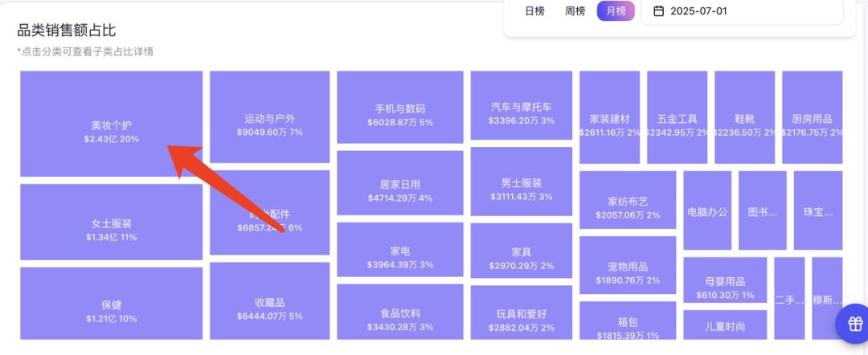Open the 穆斯… category block
The width and height of the screenshot is (868, 355).
827,299
